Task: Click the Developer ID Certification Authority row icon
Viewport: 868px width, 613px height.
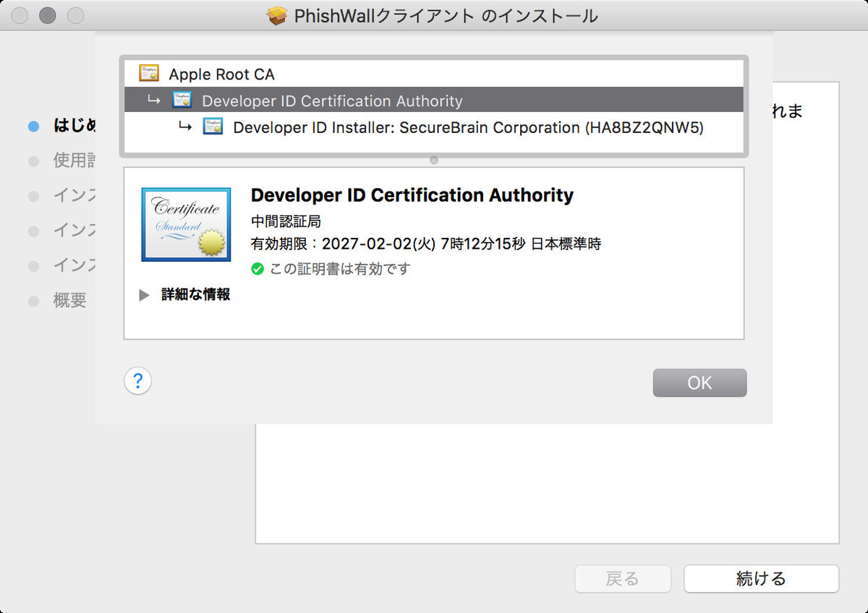Action: (182, 100)
